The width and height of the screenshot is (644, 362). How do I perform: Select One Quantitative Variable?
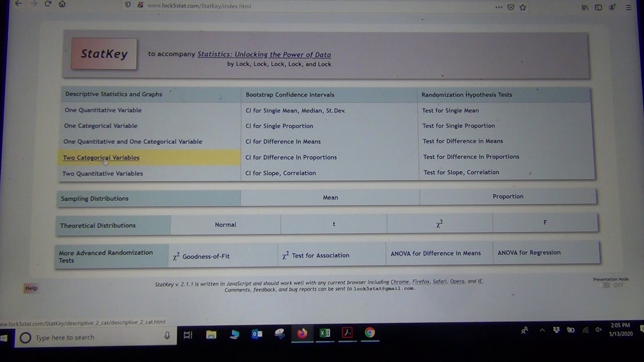click(103, 110)
